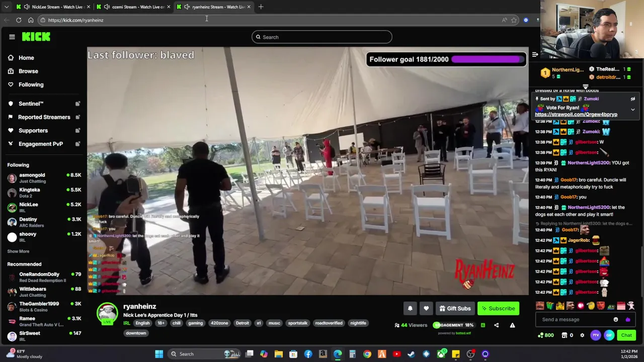Open a new browser tab

pos(261,7)
